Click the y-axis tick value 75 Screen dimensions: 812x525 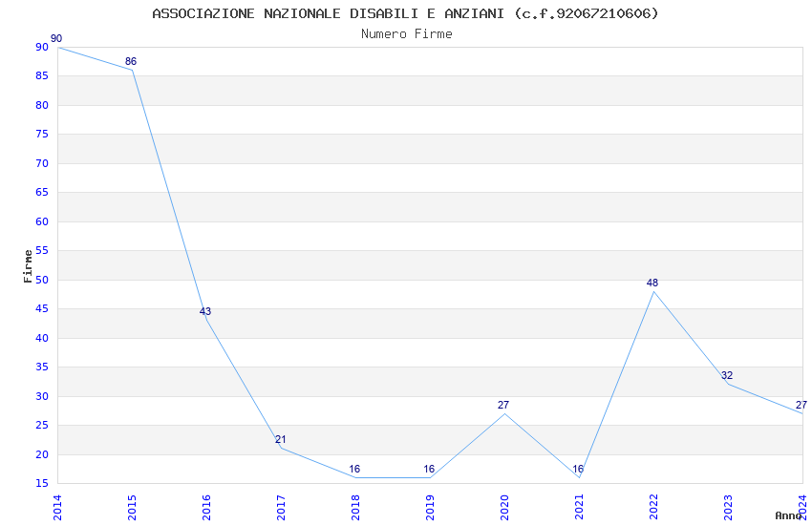42,135
